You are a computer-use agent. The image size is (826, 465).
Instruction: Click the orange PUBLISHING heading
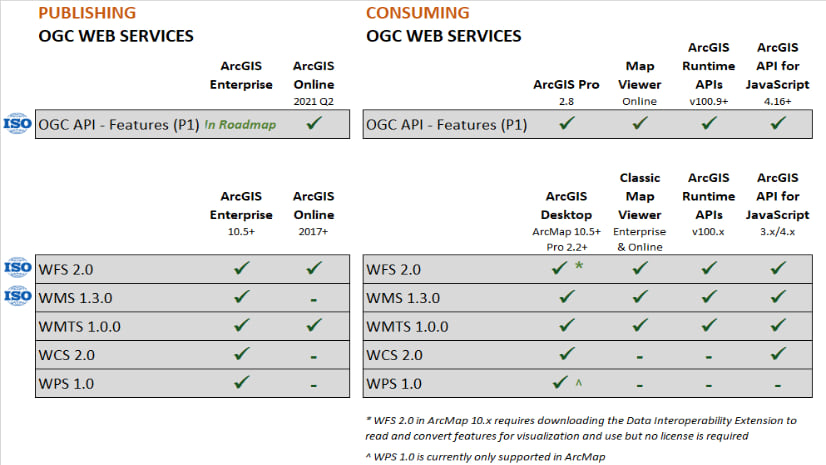[87, 13]
